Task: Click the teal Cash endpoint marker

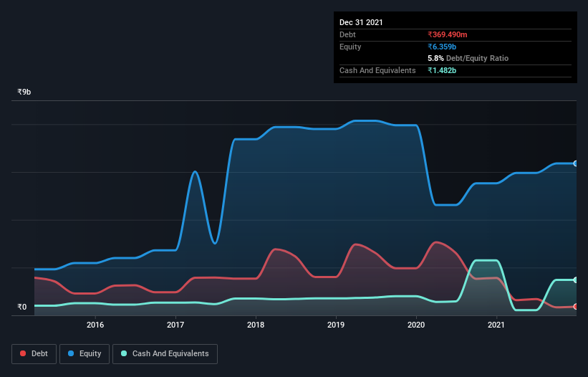Action: [576, 280]
